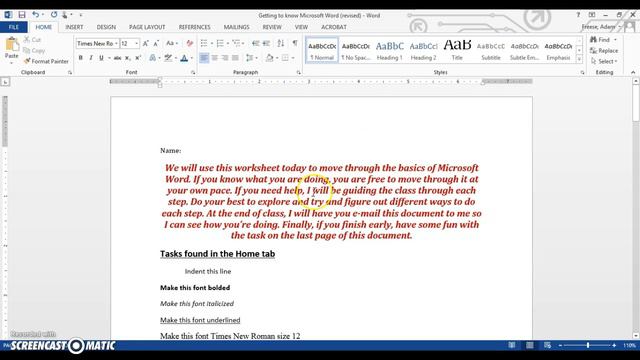Apply the Heading 1 style
The height and width of the screenshot is (360, 640).
coord(389,51)
